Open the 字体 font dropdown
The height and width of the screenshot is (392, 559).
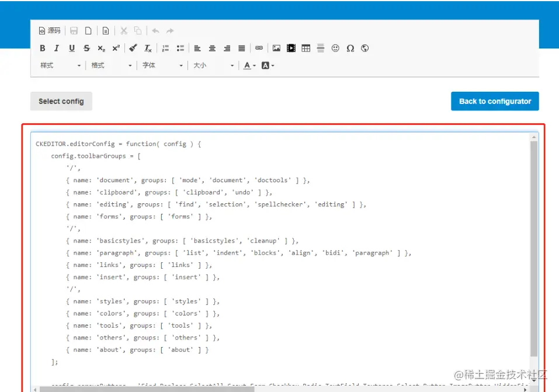162,65
